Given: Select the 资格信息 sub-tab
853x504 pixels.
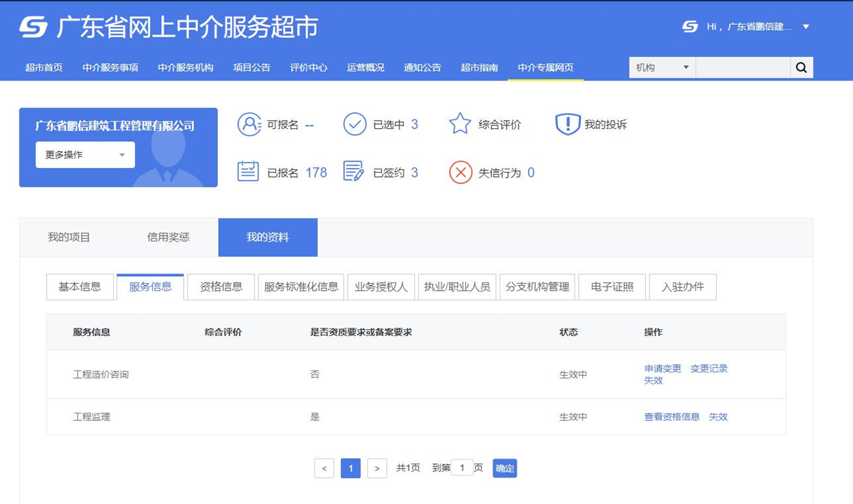Looking at the screenshot, I should [x=221, y=287].
